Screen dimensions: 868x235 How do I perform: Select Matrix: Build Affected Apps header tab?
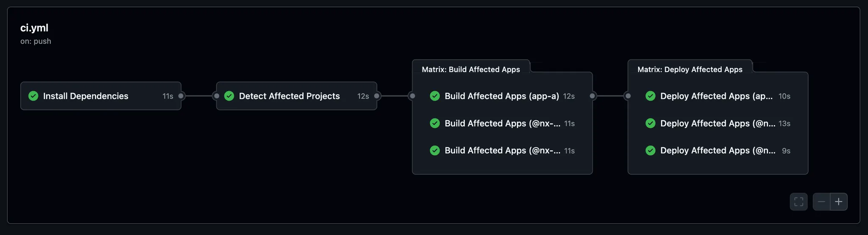[471, 69]
